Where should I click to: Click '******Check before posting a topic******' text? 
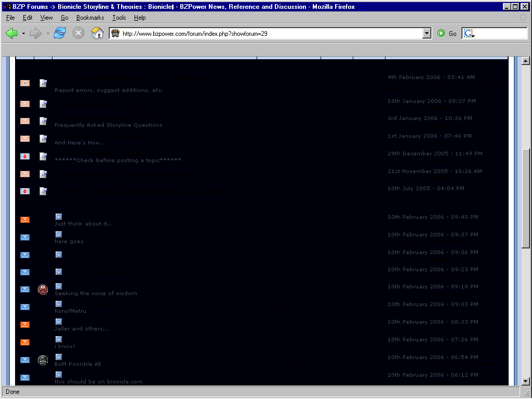(118, 160)
